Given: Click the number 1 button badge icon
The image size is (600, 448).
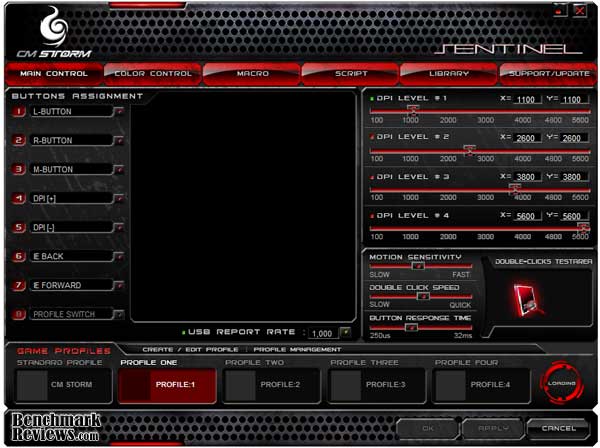Looking at the screenshot, I should click(18, 111).
